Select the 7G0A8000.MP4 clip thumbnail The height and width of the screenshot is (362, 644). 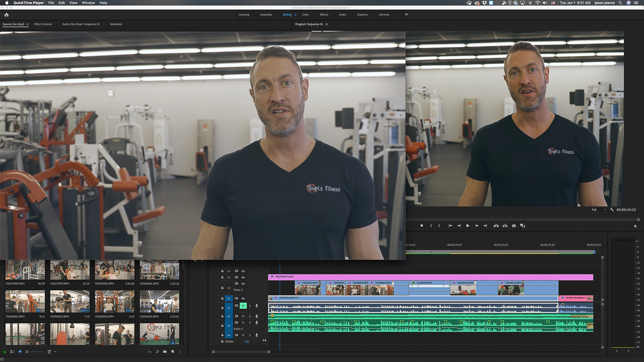(114, 270)
